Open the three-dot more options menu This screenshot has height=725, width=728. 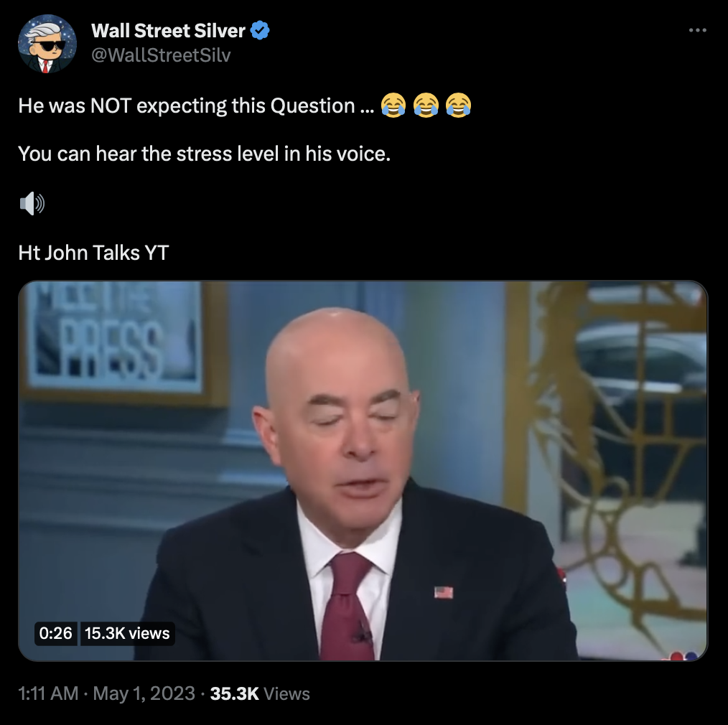697,30
